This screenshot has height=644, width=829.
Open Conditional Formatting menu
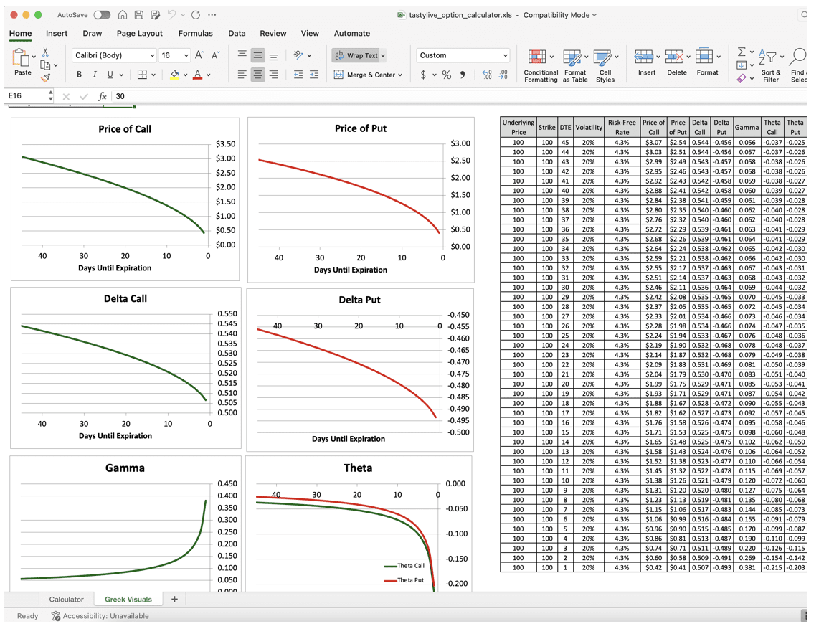(540, 65)
